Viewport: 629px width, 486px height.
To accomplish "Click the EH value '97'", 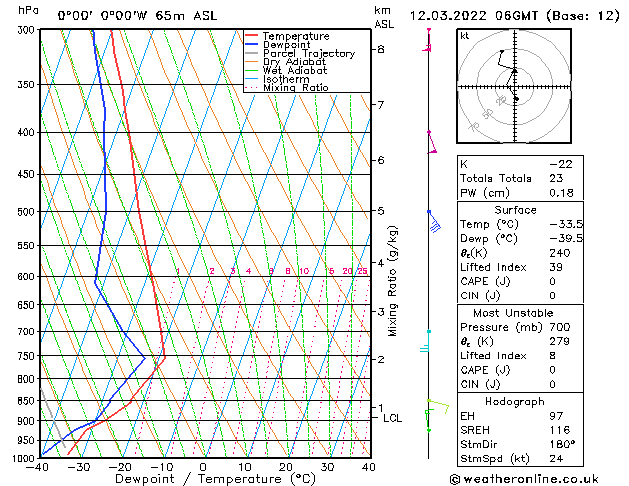I will (x=556, y=416).
